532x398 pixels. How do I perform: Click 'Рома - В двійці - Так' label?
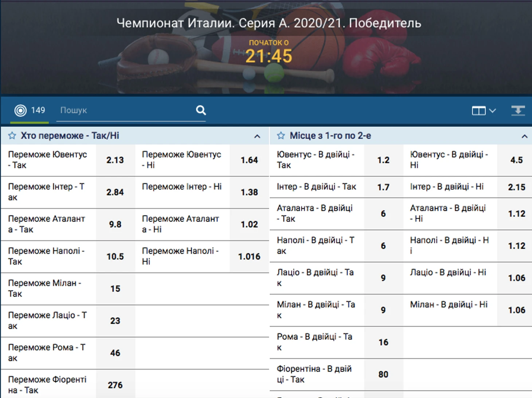[314, 342]
